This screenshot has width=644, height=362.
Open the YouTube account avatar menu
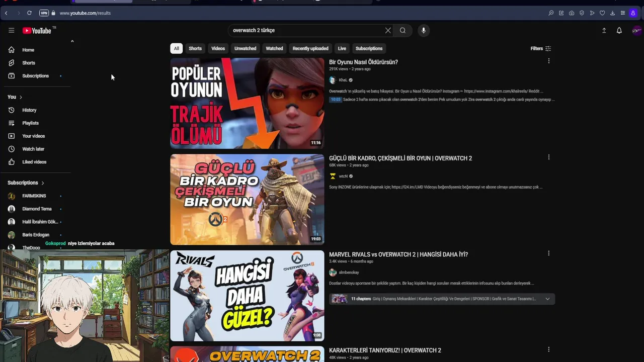pos(636,31)
